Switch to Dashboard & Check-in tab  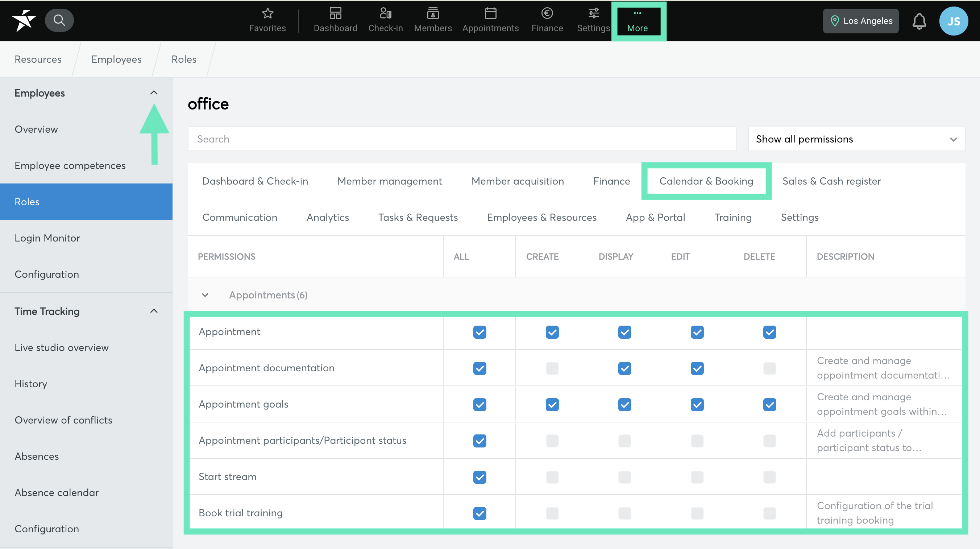[x=255, y=181]
